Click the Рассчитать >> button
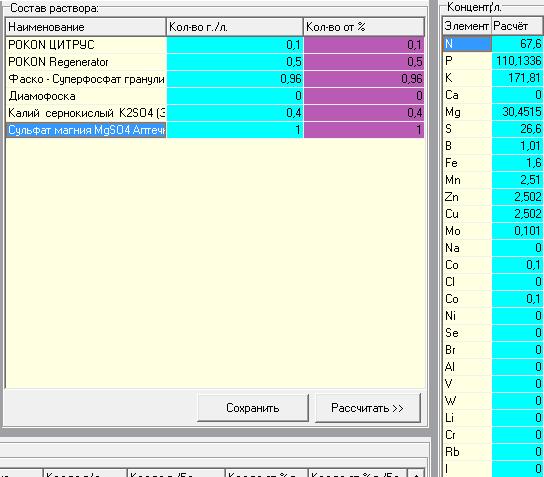The height and width of the screenshot is (477, 544). point(367,408)
